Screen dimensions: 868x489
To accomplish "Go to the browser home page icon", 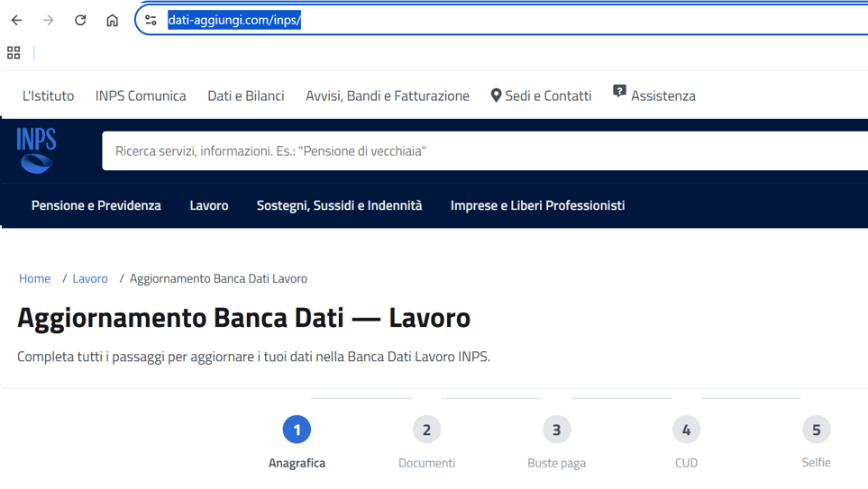I will pyautogui.click(x=113, y=21).
